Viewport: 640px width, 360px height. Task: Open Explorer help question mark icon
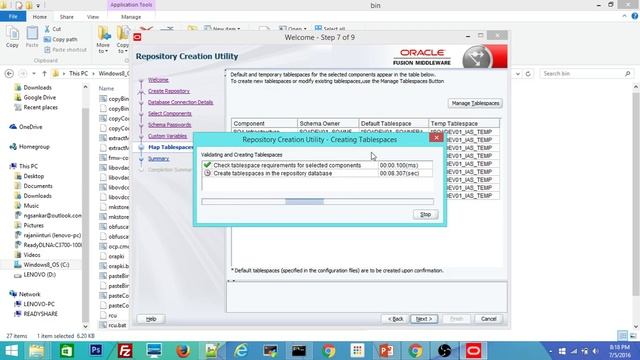point(635,16)
